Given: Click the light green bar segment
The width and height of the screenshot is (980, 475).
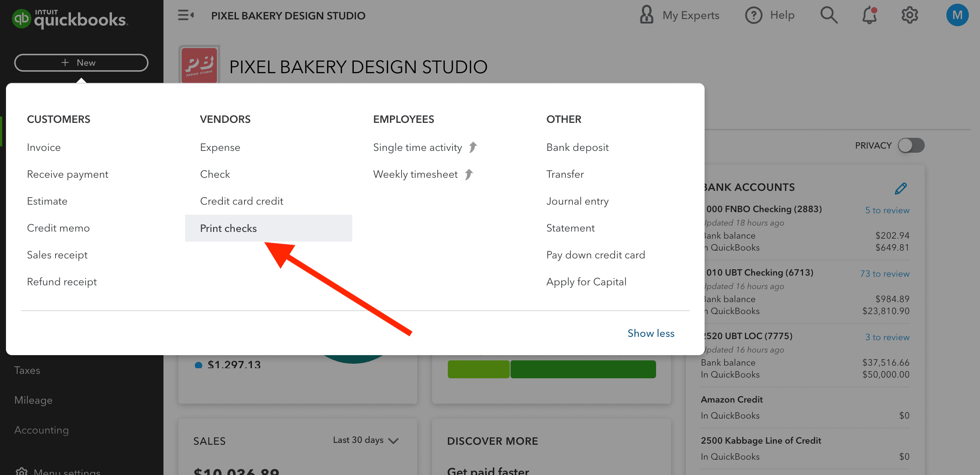Looking at the screenshot, I should 478,369.
